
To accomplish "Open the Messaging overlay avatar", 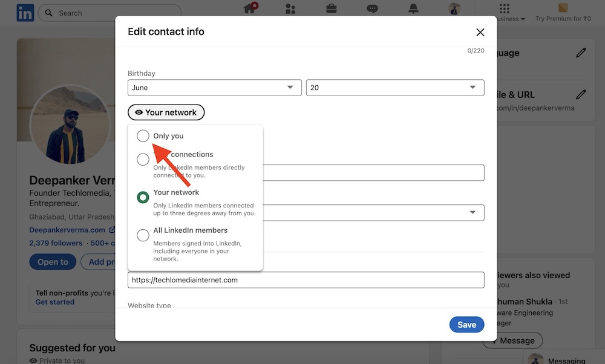I will (x=535, y=359).
